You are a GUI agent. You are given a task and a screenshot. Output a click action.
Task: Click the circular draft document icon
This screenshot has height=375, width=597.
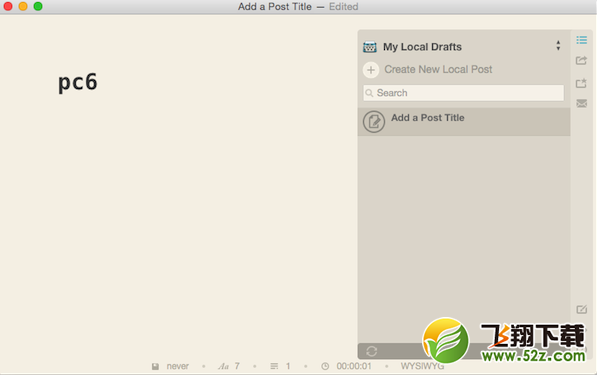pyautogui.click(x=374, y=122)
